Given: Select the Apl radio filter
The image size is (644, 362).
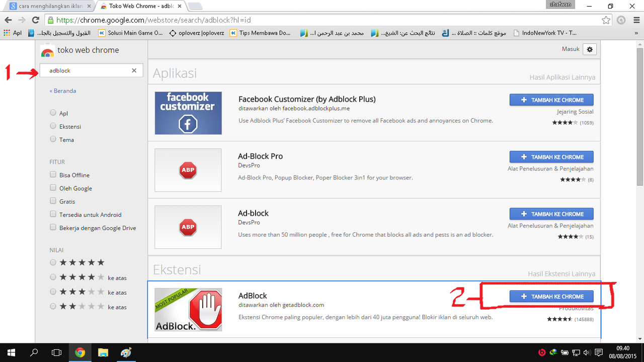Looking at the screenshot, I should pyautogui.click(x=53, y=113).
